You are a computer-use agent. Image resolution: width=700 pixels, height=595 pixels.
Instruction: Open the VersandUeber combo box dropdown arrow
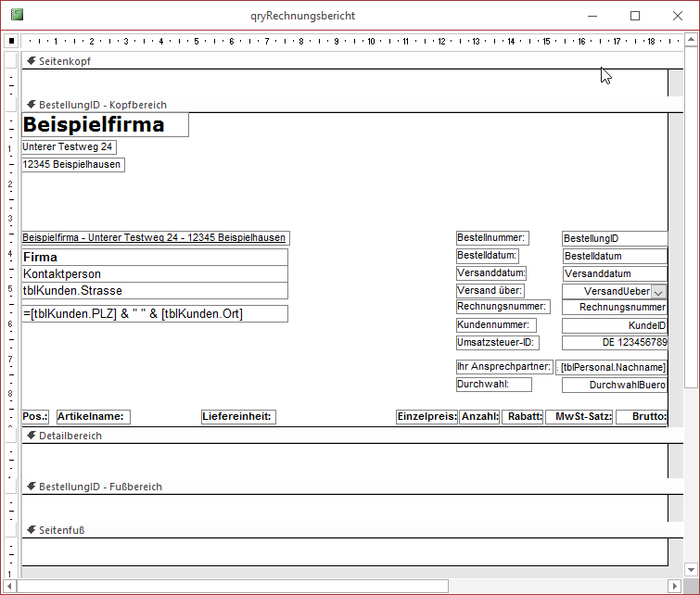pos(659,292)
